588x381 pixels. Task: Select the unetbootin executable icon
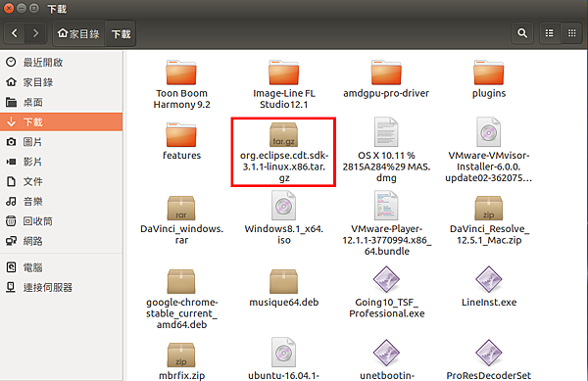tap(386, 353)
